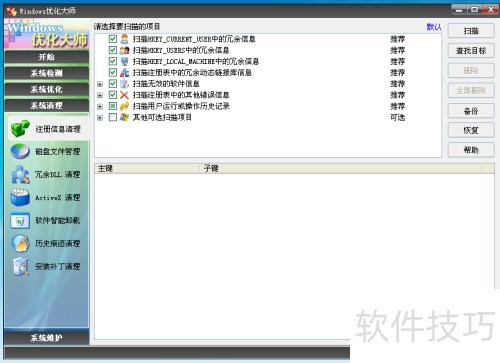Expand the 其他可选扫描项目 tree node

coord(100,118)
